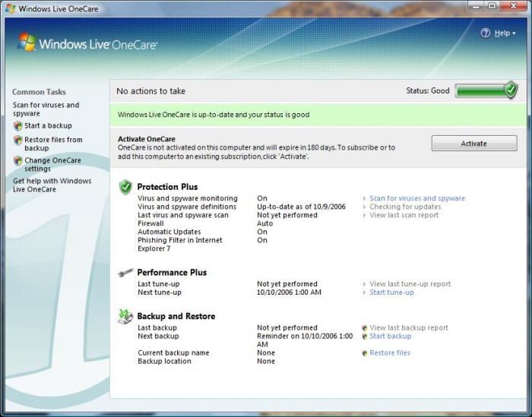Click the Help question mark icon

(x=486, y=33)
